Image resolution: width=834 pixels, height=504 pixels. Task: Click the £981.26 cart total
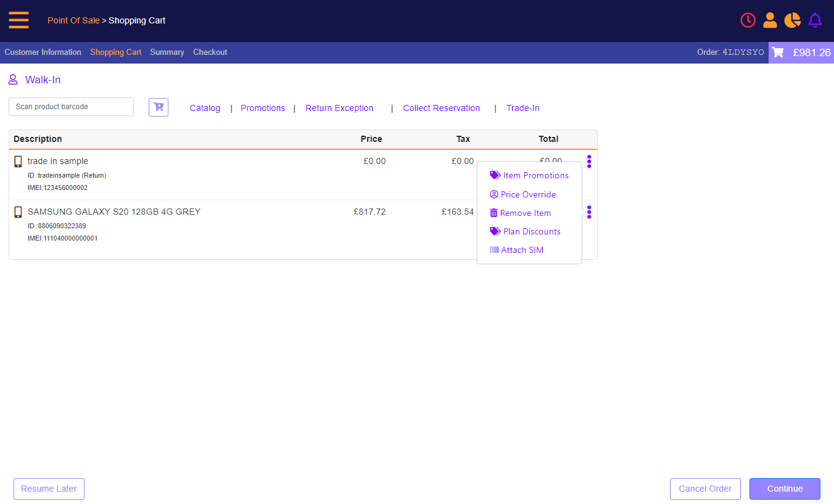pos(812,52)
